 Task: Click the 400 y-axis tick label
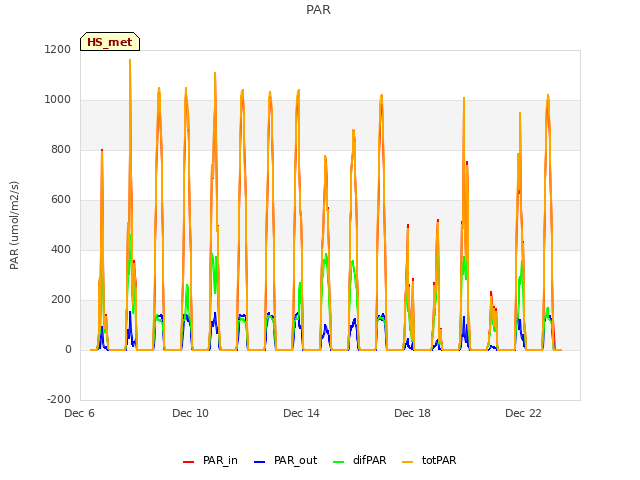point(61,250)
